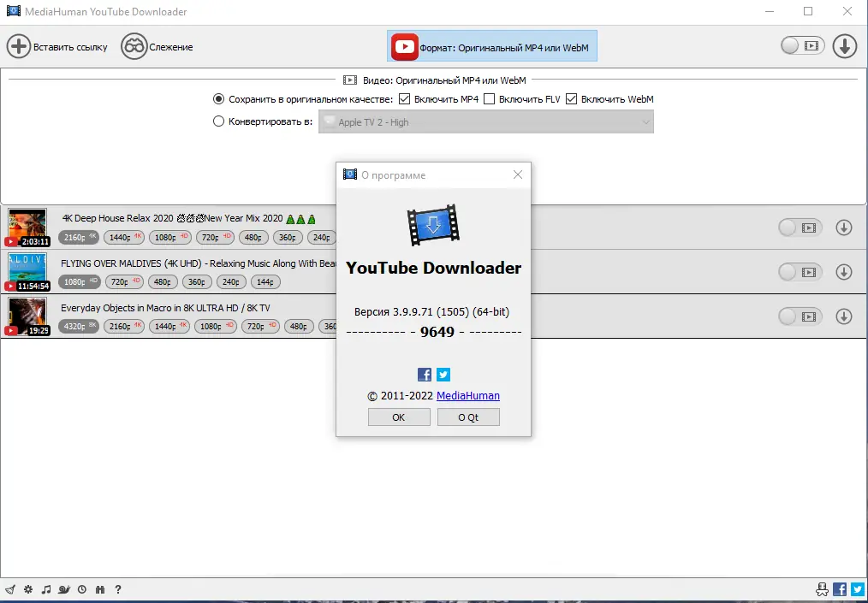Select Сохранить в оригинальном качестве radio button

tap(218, 99)
